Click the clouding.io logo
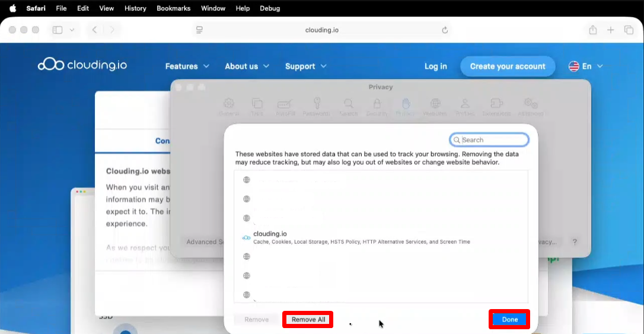Viewport: 644px width, 334px height. [x=82, y=65]
